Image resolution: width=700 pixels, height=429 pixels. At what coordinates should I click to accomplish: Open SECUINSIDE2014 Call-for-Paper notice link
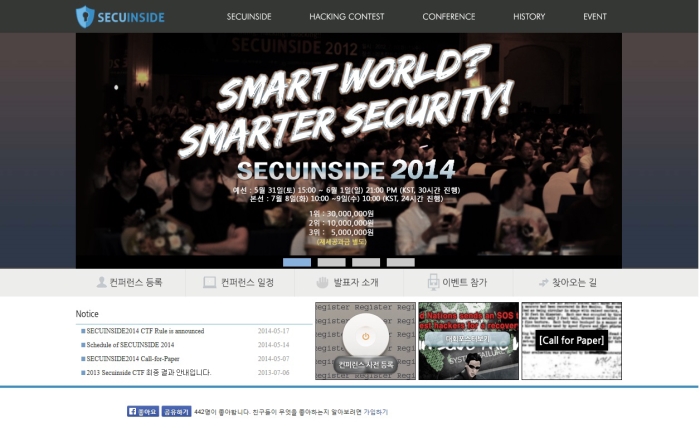click(133, 358)
